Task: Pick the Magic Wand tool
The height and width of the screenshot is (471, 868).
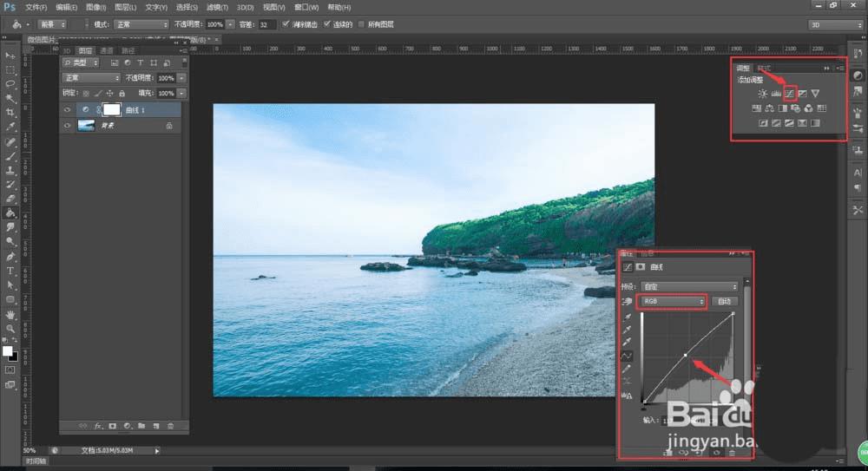Action: (x=10, y=99)
